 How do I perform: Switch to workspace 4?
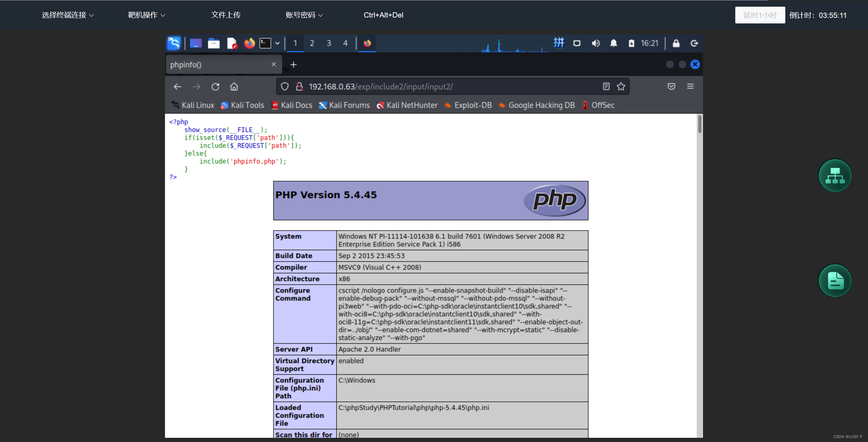point(345,43)
